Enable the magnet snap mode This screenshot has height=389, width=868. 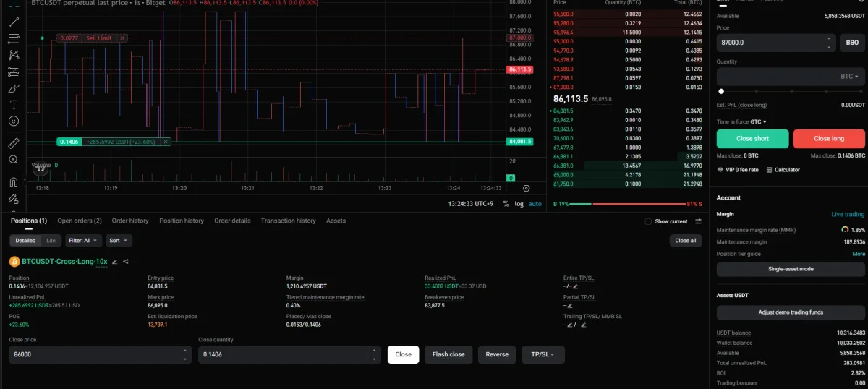[x=13, y=181]
